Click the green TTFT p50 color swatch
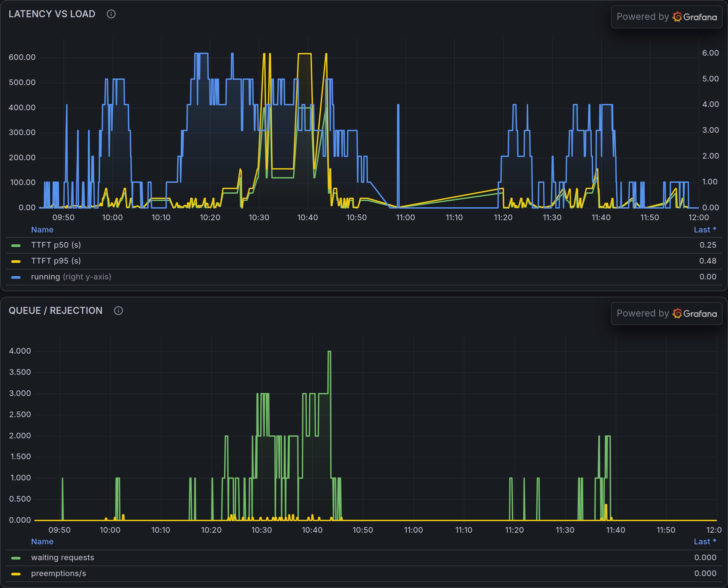728x588 pixels. (16, 246)
